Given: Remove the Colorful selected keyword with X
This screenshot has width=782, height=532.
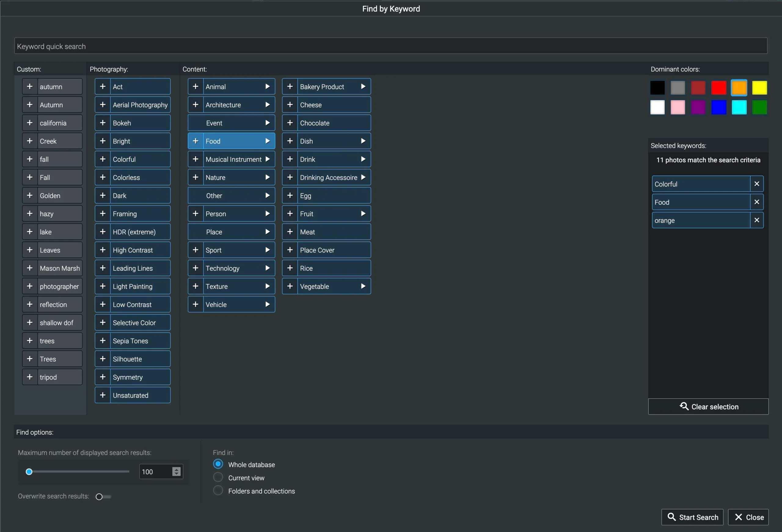Looking at the screenshot, I should [x=756, y=184].
